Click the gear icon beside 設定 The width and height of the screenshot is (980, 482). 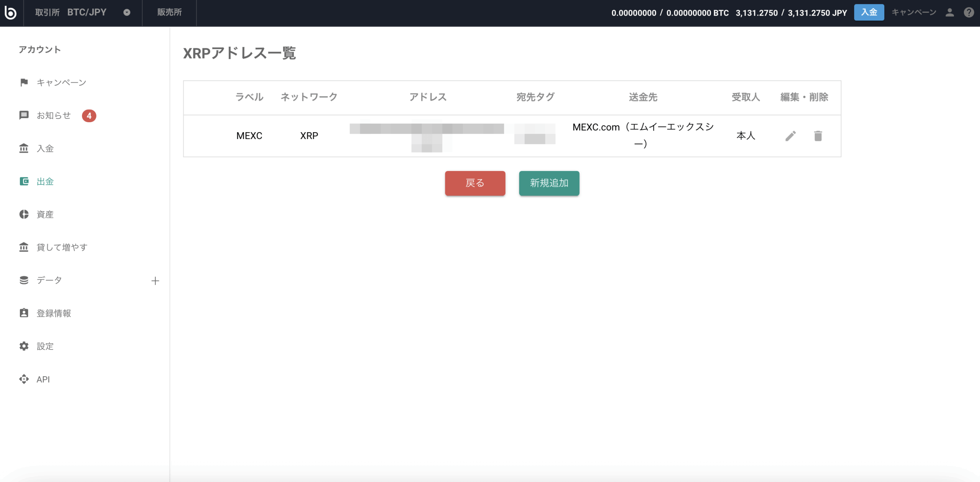click(24, 346)
